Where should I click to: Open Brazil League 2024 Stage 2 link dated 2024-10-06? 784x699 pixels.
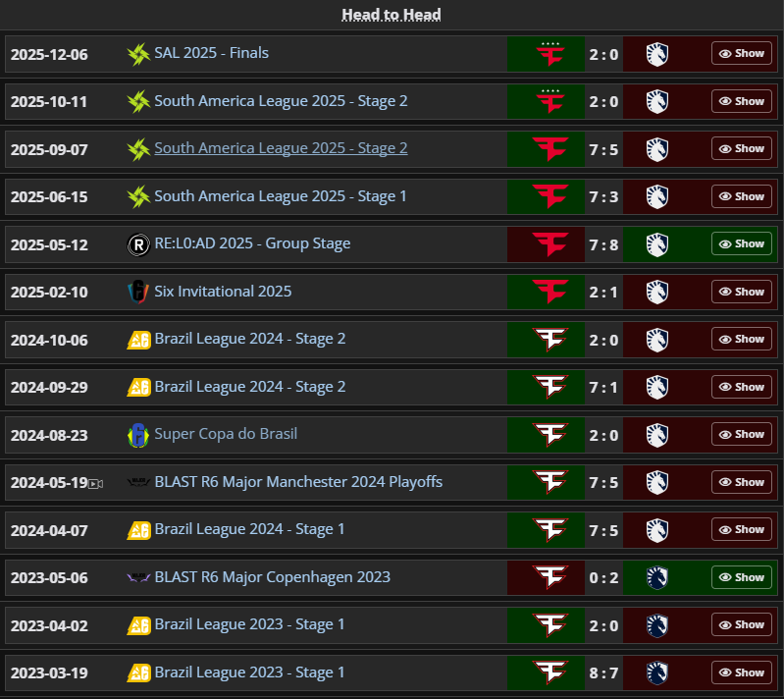250,339
